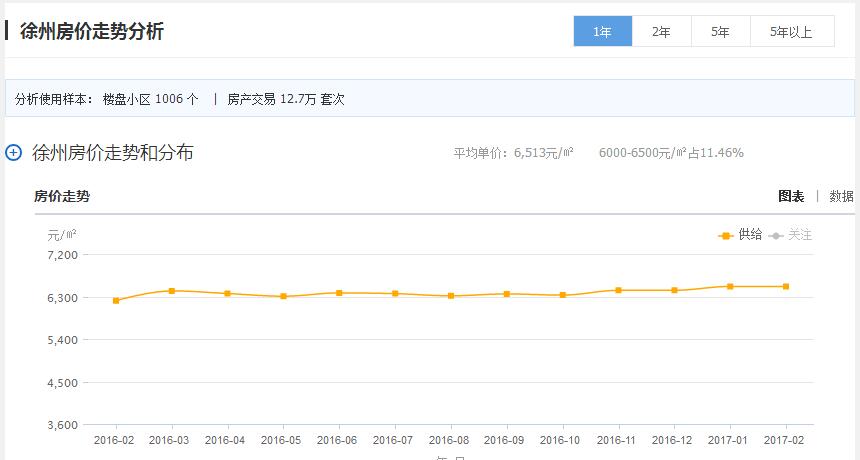Click the orange 供给 legend marker
This screenshot has height=460, width=860.
(x=726, y=236)
